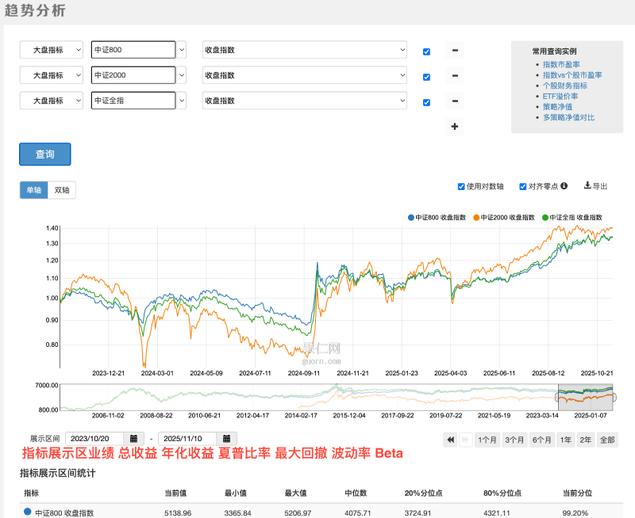Click the info icon beside 对齐零点

pos(564,186)
